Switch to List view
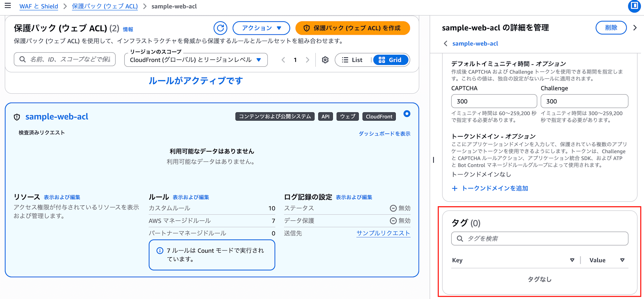This screenshot has height=299, width=644. click(352, 60)
